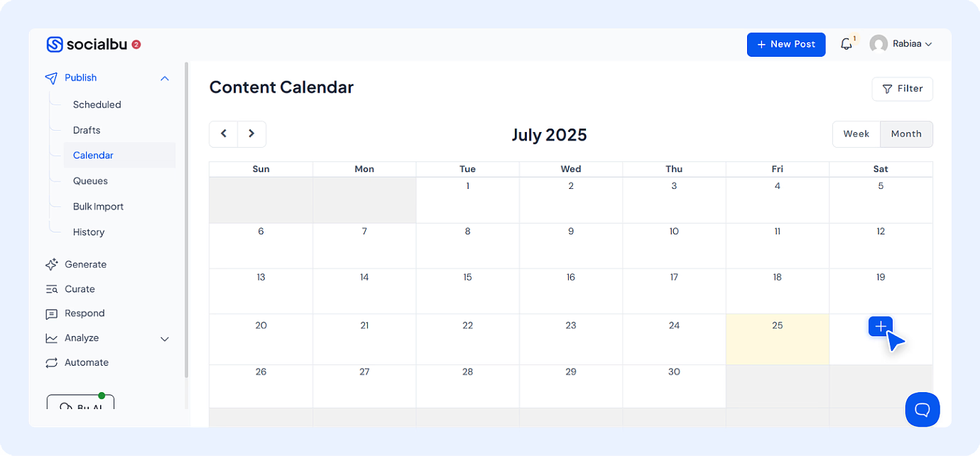Viewport: 980px width, 456px height.
Task: Collapse the Publish menu chevron
Action: coord(165,78)
